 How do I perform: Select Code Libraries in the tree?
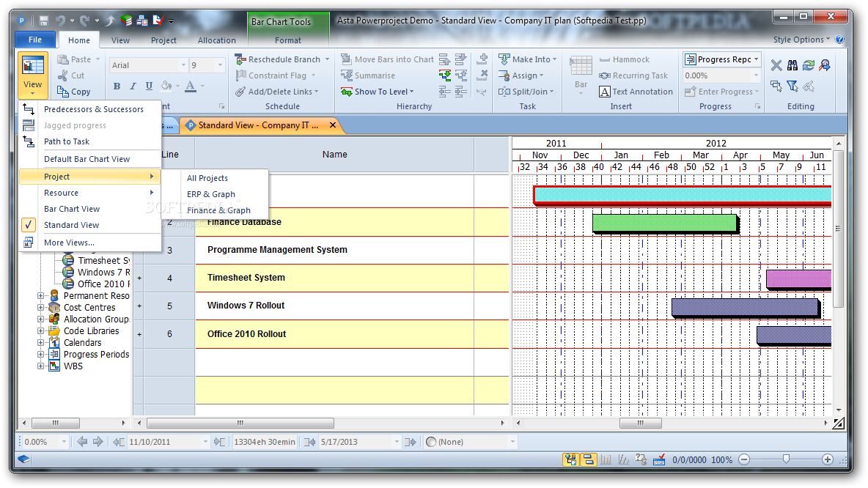click(92, 331)
